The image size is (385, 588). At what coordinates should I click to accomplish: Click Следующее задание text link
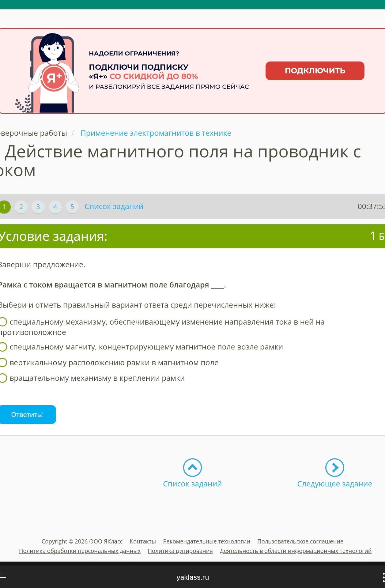point(334,484)
